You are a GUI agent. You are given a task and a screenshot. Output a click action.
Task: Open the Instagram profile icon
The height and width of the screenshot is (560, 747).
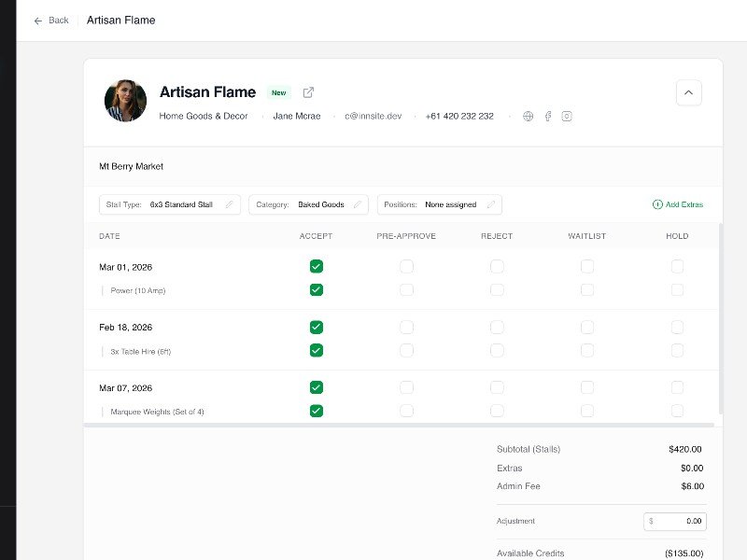(567, 117)
